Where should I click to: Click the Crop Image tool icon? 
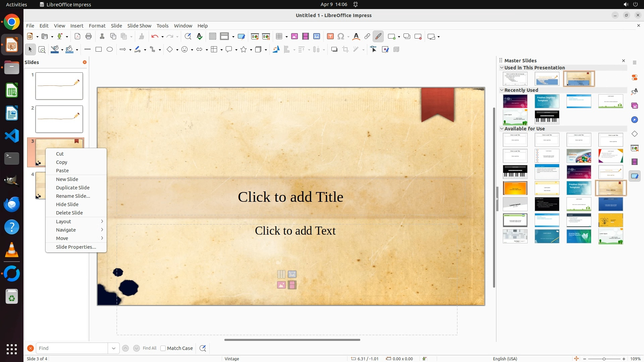tap(345, 50)
